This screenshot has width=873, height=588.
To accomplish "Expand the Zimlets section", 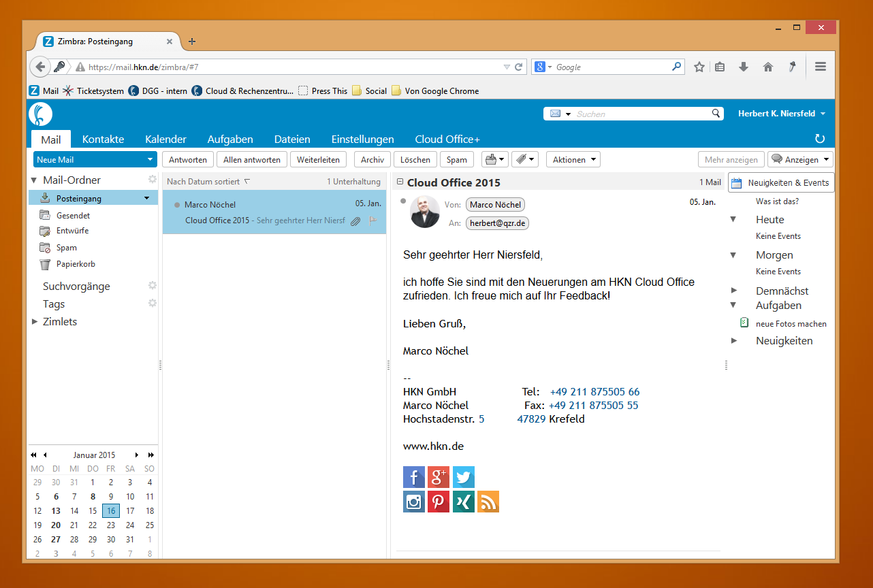I will point(35,321).
